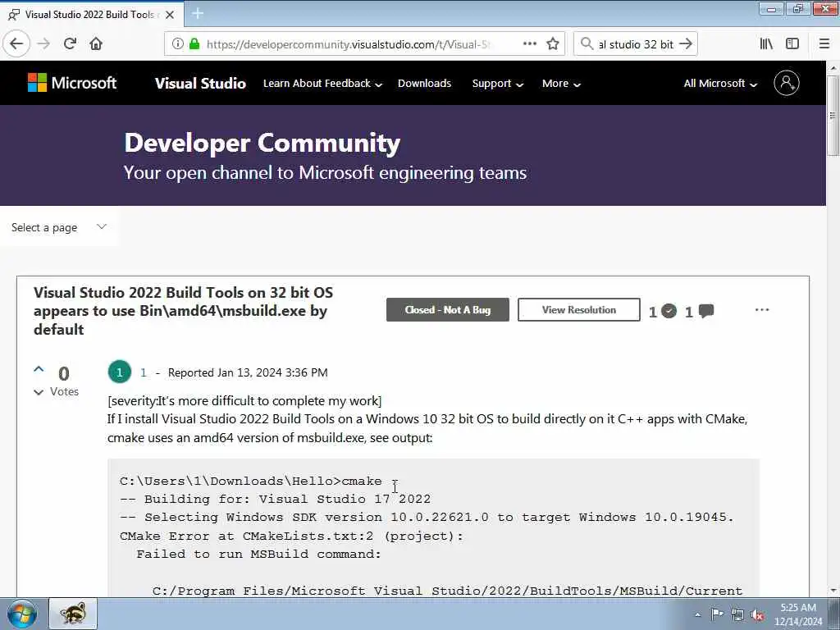Screen dimensions: 840x630
Task: Click the taskbar clock showing 5:25 AM
Action: coord(798,614)
